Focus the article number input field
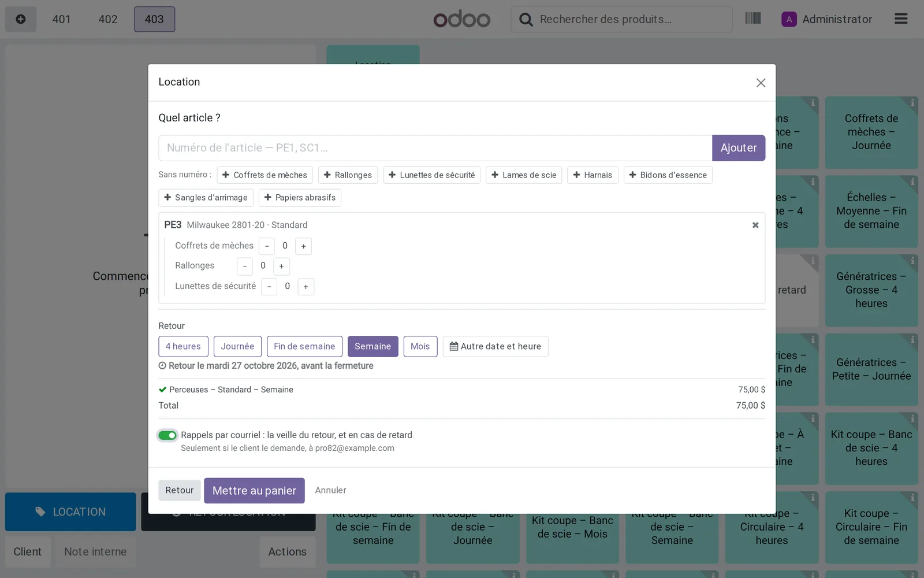The image size is (924, 578). click(x=435, y=148)
